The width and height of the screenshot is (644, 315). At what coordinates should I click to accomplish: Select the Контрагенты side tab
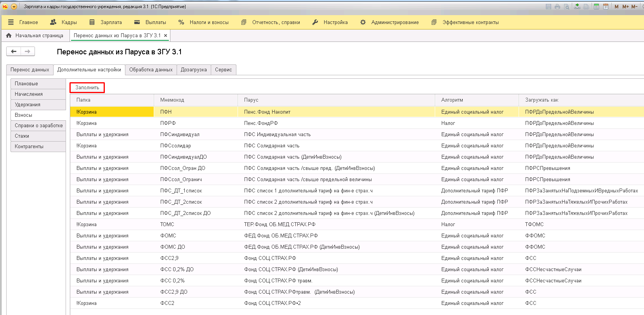point(29,147)
